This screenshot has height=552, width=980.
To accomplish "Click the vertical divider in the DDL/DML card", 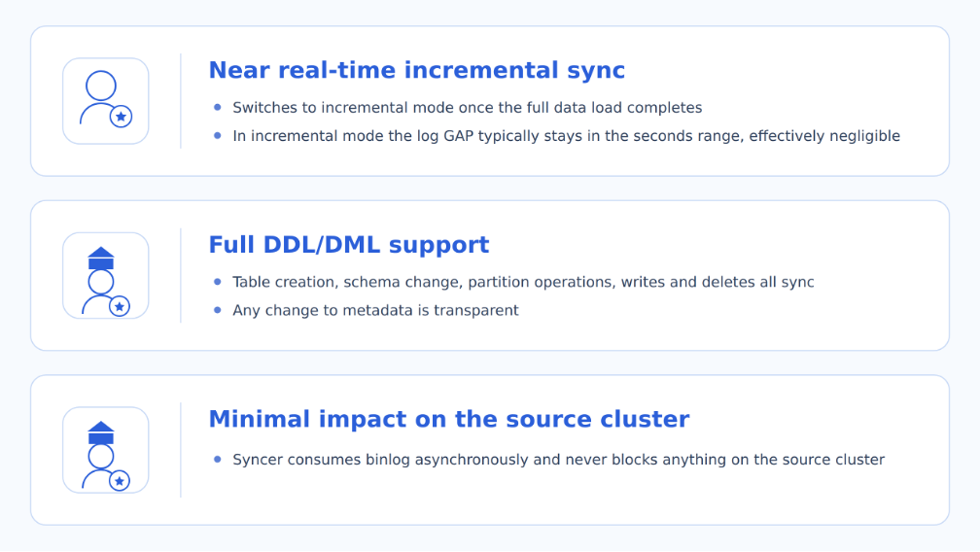I will 181,275.
